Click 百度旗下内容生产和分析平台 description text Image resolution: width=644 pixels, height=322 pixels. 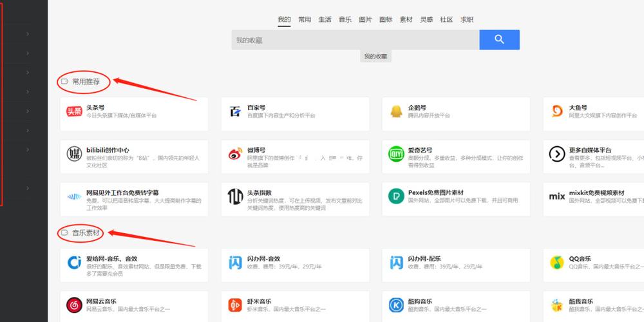point(281,115)
